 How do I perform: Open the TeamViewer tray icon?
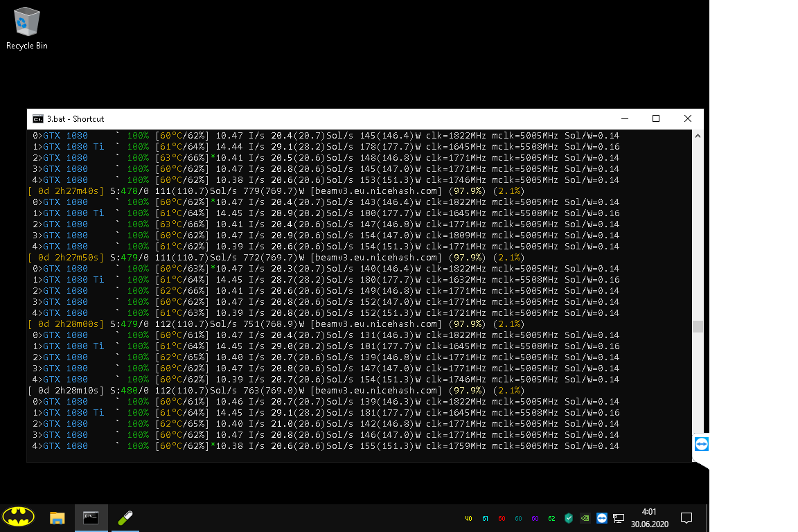[x=601, y=518]
